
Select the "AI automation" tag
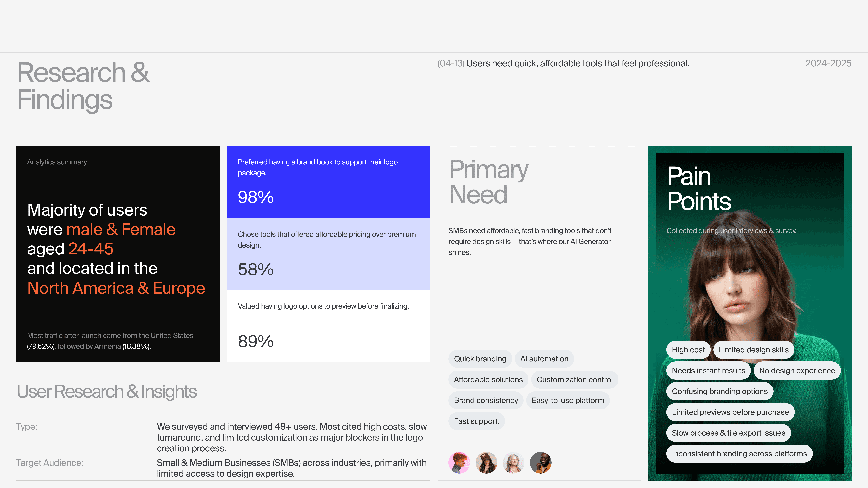[544, 359]
